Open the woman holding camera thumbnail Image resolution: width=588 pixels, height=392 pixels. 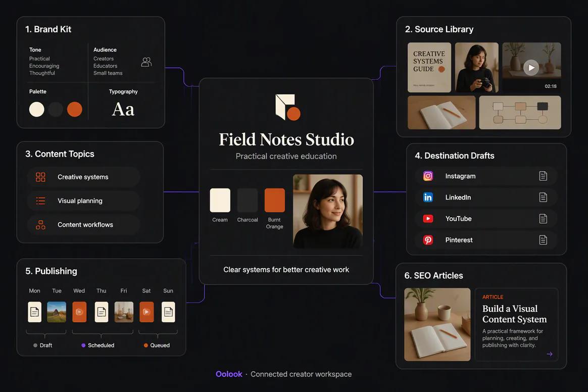point(477,68)
